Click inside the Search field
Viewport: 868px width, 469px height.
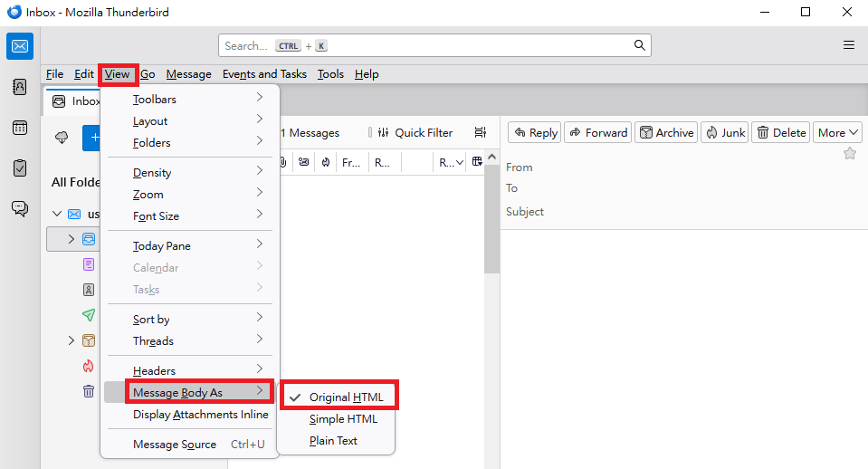click(x=434, y=45)
